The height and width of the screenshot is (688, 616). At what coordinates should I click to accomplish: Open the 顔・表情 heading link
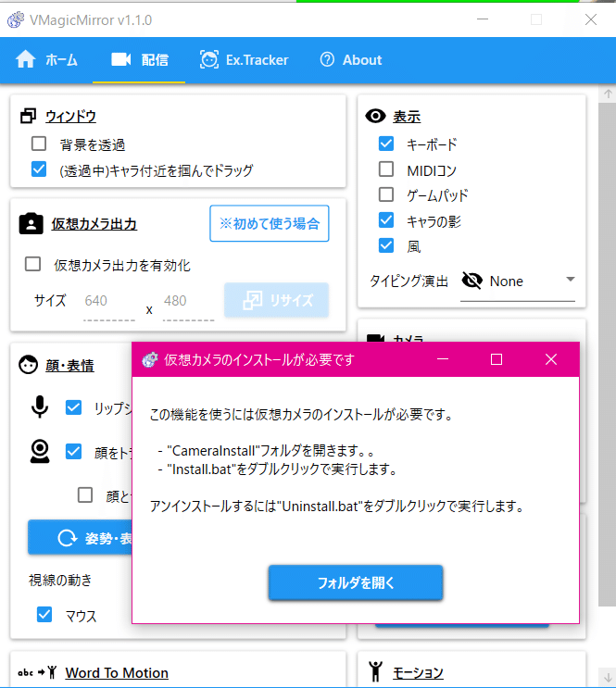[69, 365]
